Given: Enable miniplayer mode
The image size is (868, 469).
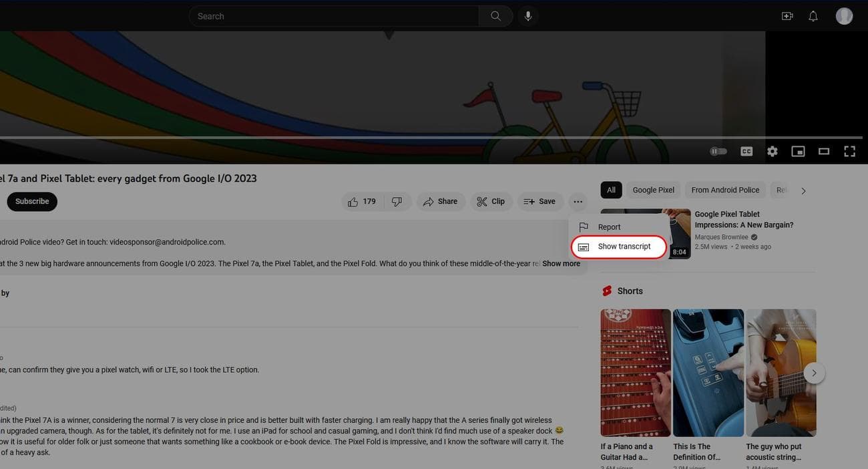Looking at the screenshot, I should 798,152.
